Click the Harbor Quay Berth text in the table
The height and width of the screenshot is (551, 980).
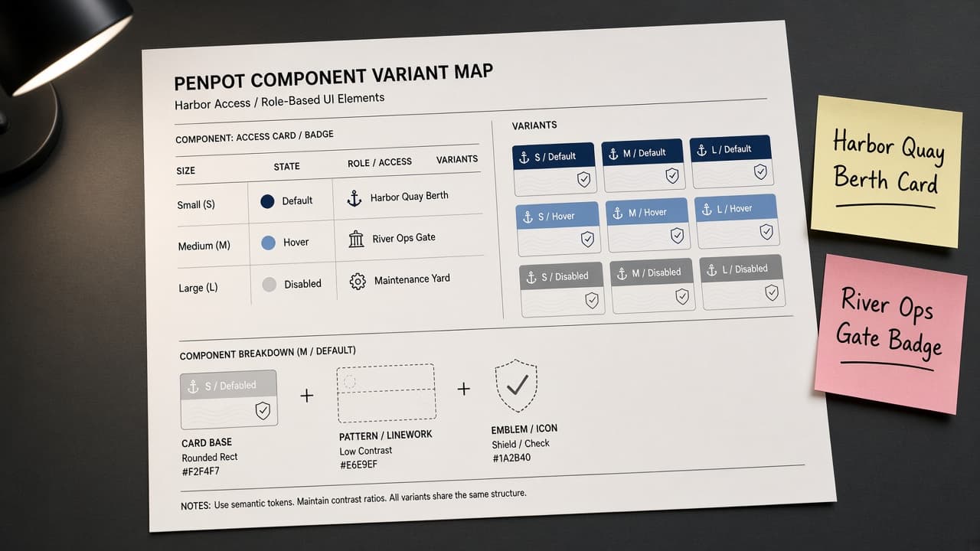point(410,197)
